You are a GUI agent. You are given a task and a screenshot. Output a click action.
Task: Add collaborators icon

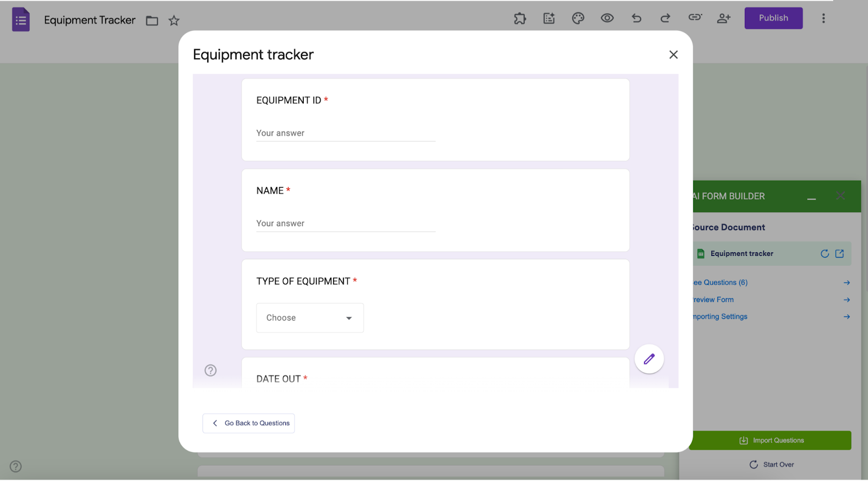pos(724,18)
